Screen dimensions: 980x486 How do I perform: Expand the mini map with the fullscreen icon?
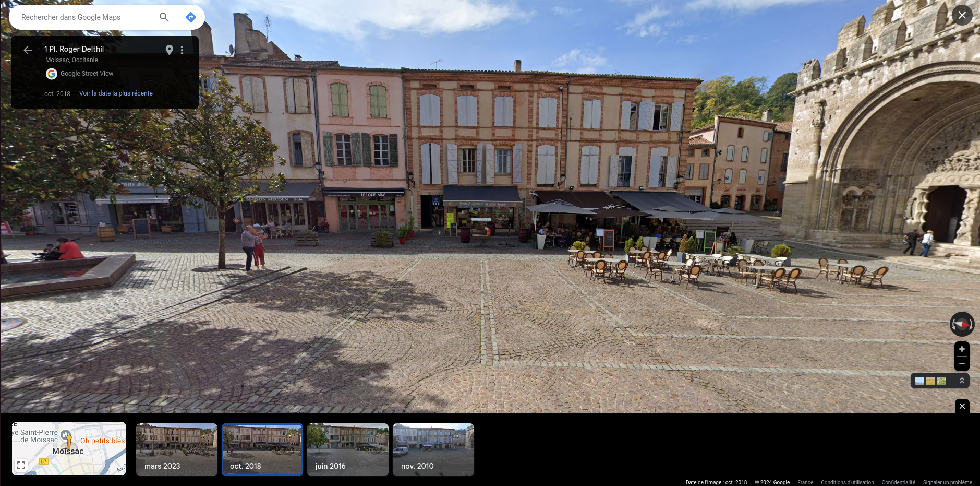pyautogui.click(x=21, y=464)
